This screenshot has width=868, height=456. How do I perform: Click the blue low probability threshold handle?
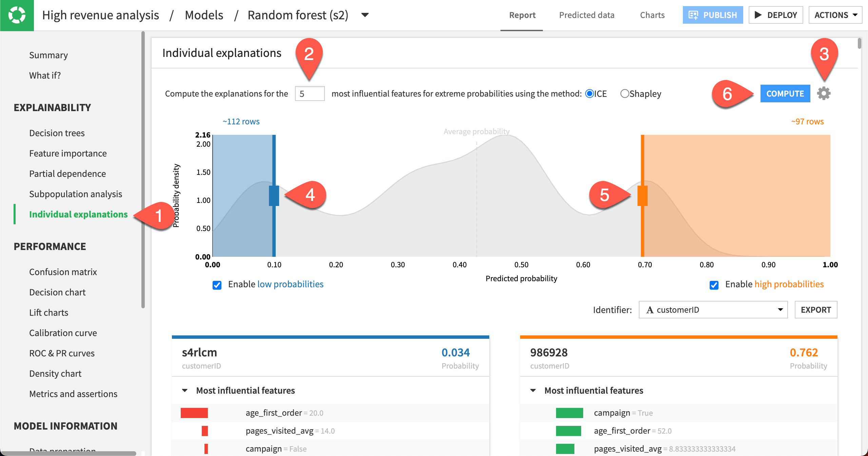pos(274,196)
